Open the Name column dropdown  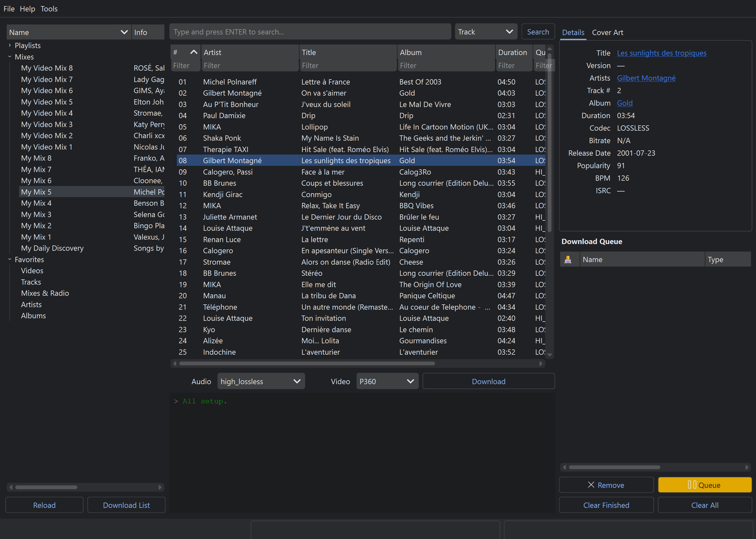(x=124, y=32)
